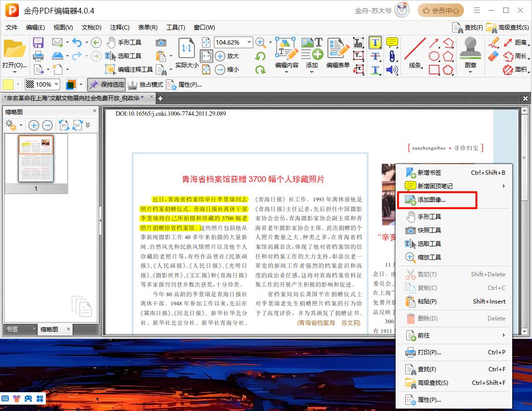
Task: Click the 会员中心 button
Action: (x=440, y=10)
